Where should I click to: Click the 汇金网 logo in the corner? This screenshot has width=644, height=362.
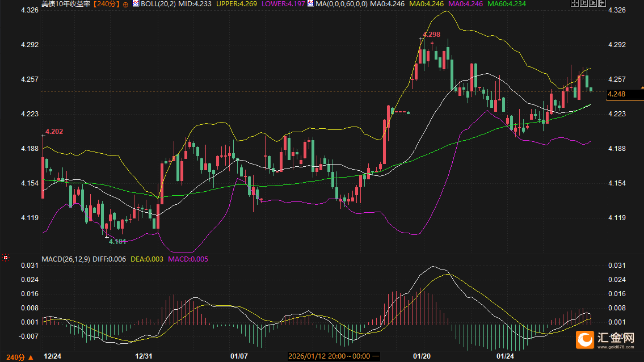pos(607,340)
